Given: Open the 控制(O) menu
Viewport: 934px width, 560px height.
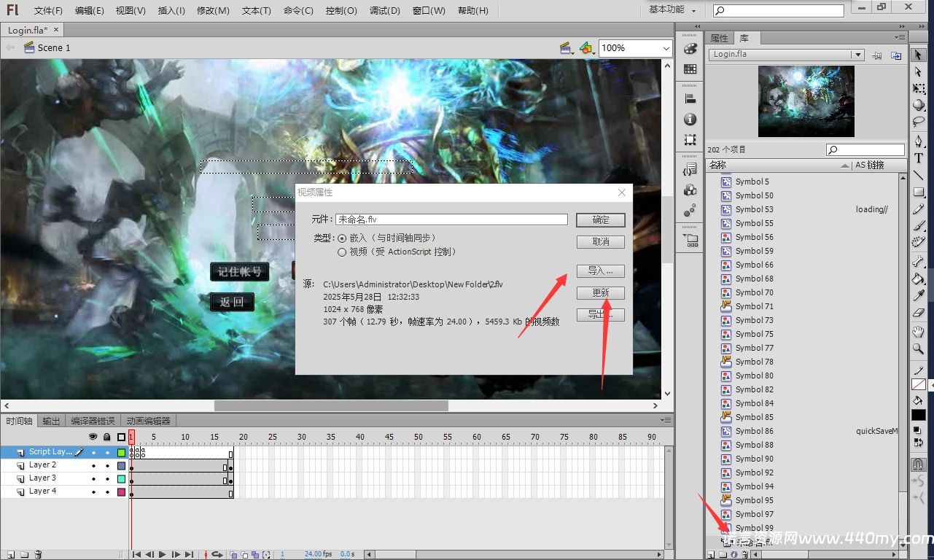Looking at the screenshot, I should (341, 11).
